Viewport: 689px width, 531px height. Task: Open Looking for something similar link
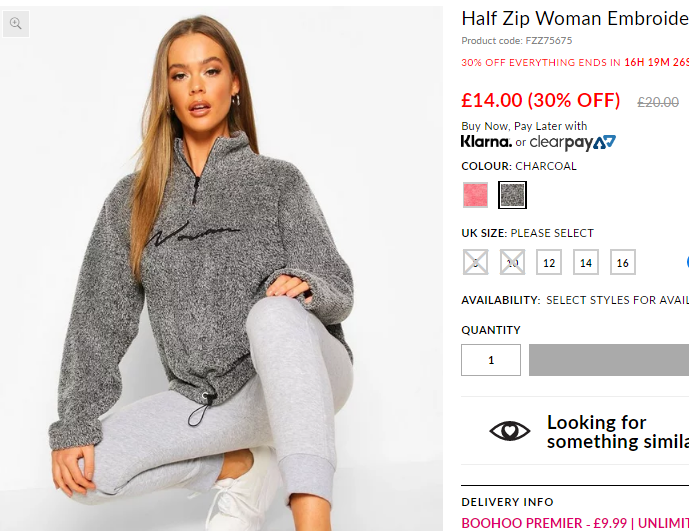[617, 432]
